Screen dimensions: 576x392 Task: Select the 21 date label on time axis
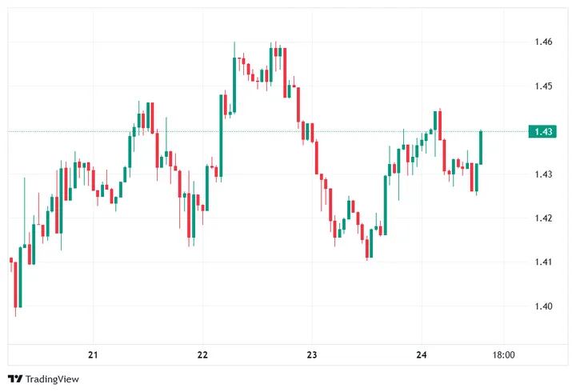click(94, 355)
